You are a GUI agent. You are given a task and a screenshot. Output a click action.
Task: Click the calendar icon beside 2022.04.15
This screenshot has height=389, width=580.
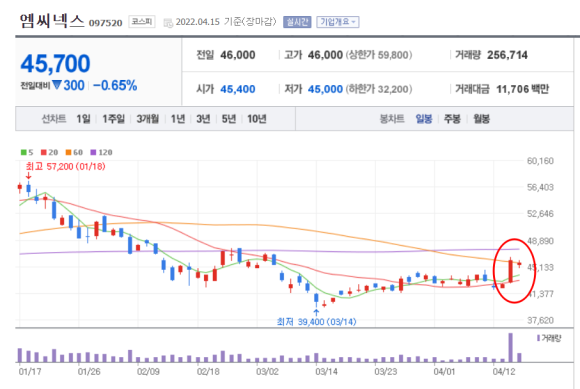(x=168, y=23)
